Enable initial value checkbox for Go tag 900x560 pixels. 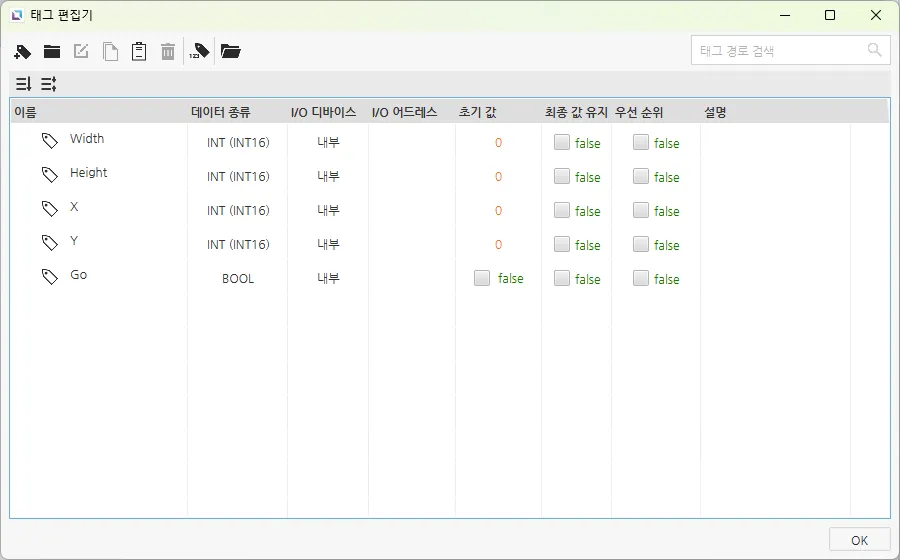point(482,279)
